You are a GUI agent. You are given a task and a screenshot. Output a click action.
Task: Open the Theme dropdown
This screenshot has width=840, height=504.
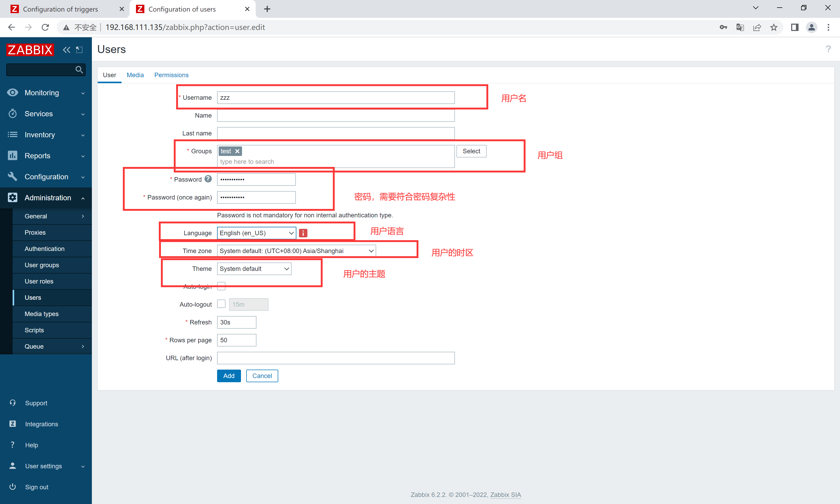tap(254, 269)
